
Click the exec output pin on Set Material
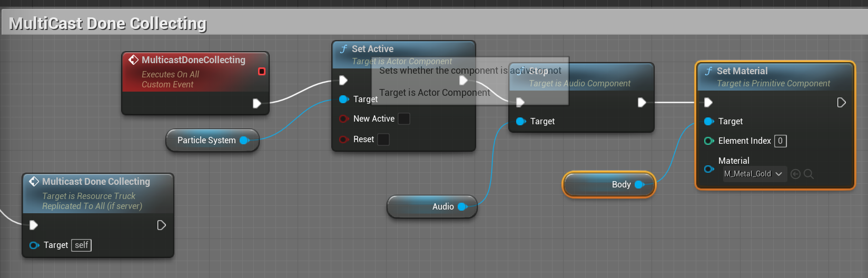(841, 102)
